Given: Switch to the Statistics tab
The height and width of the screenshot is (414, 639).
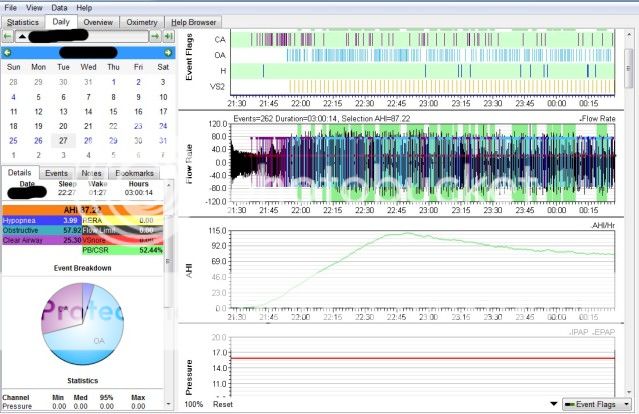Looking at the screenshot, I should tap(23, 22).
